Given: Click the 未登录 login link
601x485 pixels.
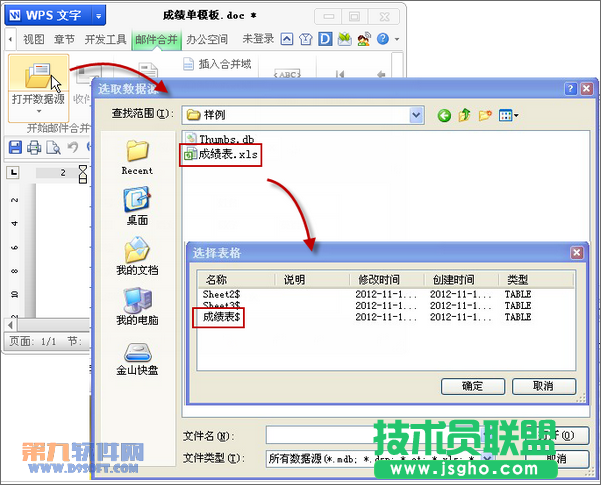Looking at the screenshot, I should tap(258, 39).
